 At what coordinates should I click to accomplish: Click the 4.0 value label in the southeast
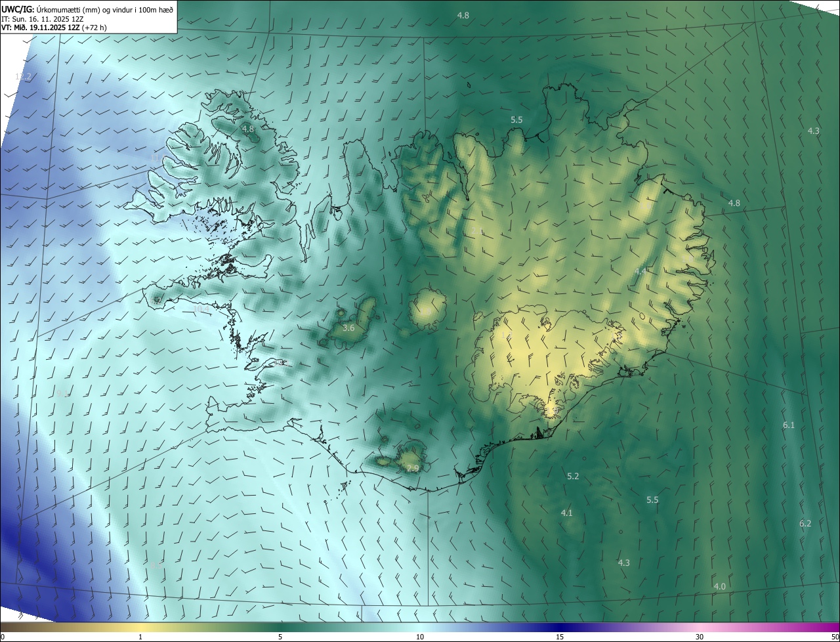click(720, 586)
